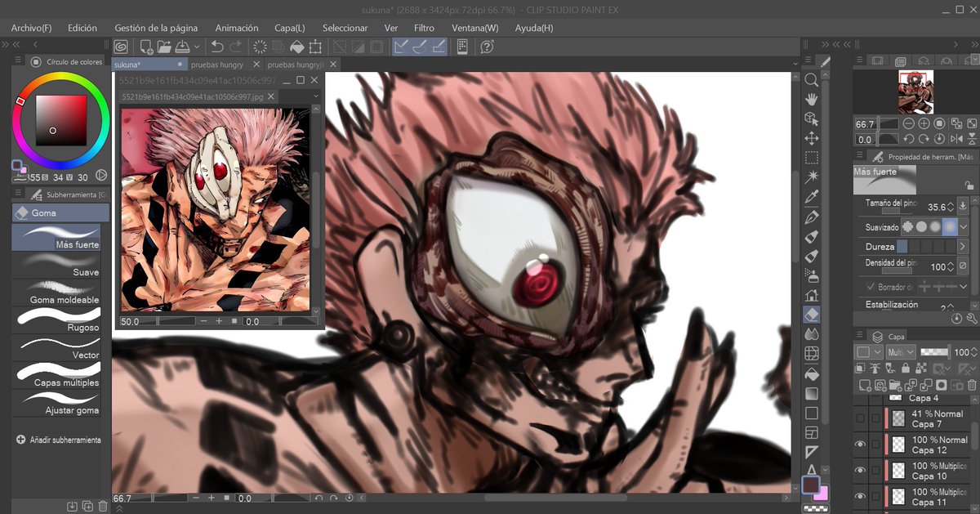Choose the Vector eraser sub tool
Image resolution: width=980 pixels, height=514 pixels.
coord(57,347)
